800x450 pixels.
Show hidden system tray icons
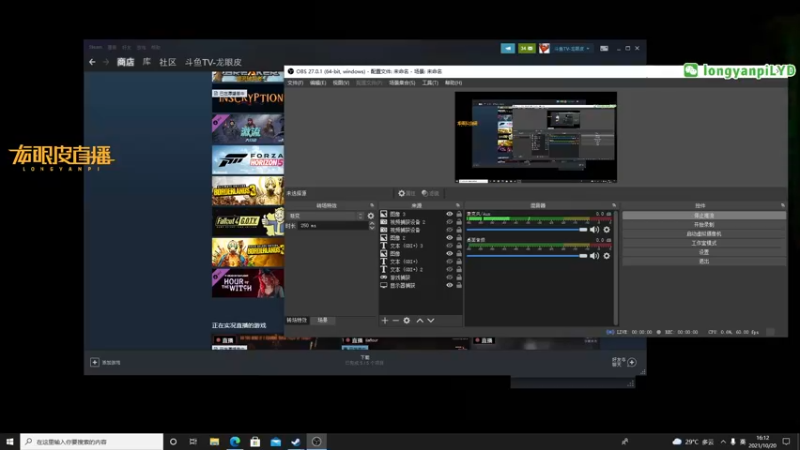click(723, 441)
